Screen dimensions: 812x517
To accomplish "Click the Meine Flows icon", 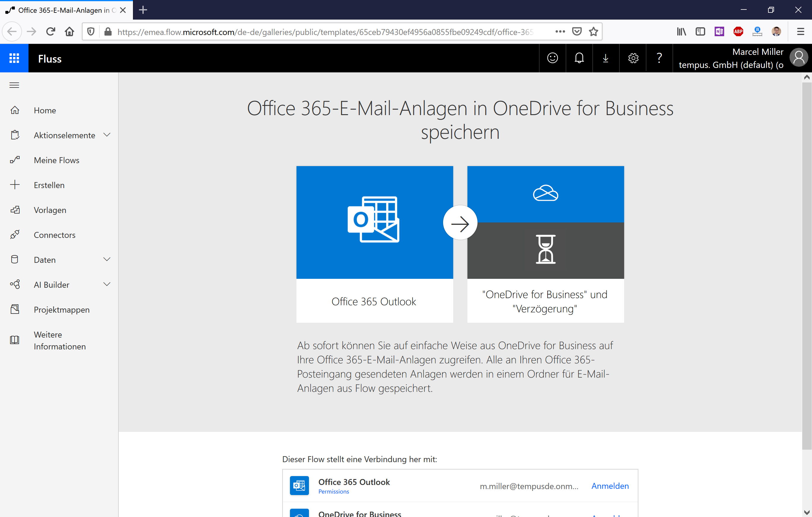I will [15, 160].
